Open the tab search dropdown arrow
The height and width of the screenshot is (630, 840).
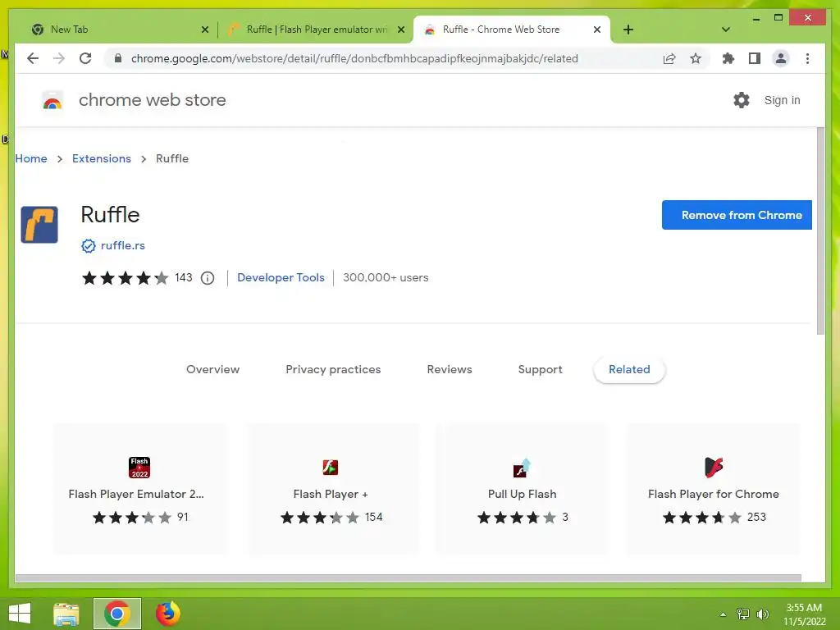726,30
